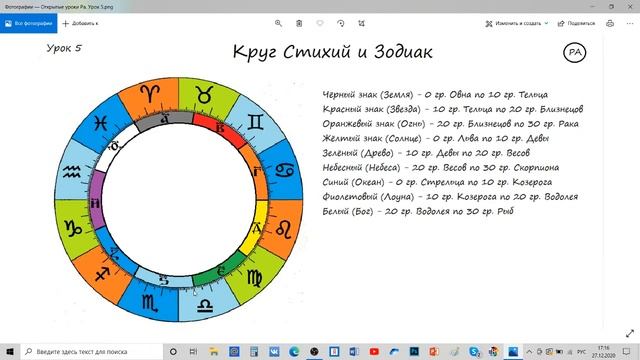Click the print icon
Screen dimensions: 640x360
[610, 23]
